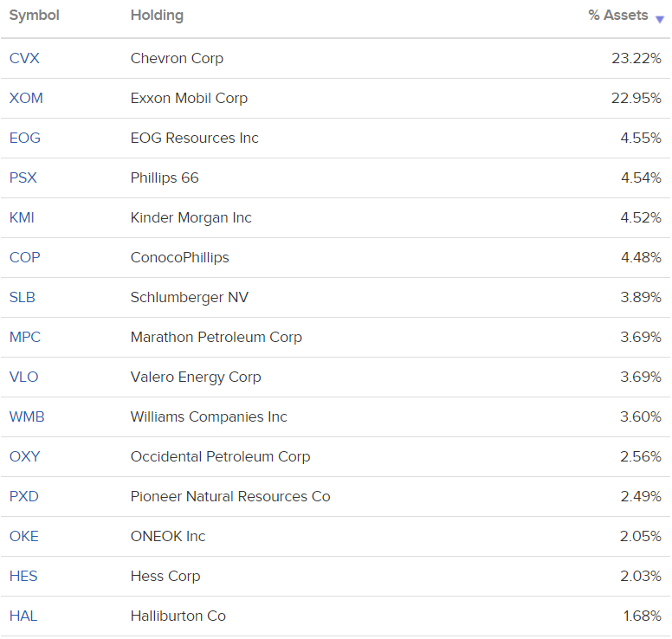The width and height of the screenshot is (672, 639).
Task: Click the 4.54% value for Phillips 66
Action: (x=641, y=177)
